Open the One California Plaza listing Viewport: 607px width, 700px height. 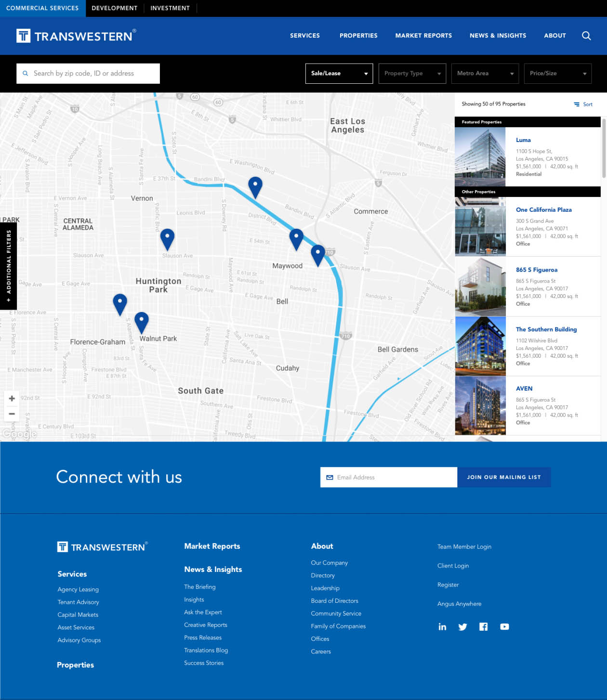click(544, 210)
